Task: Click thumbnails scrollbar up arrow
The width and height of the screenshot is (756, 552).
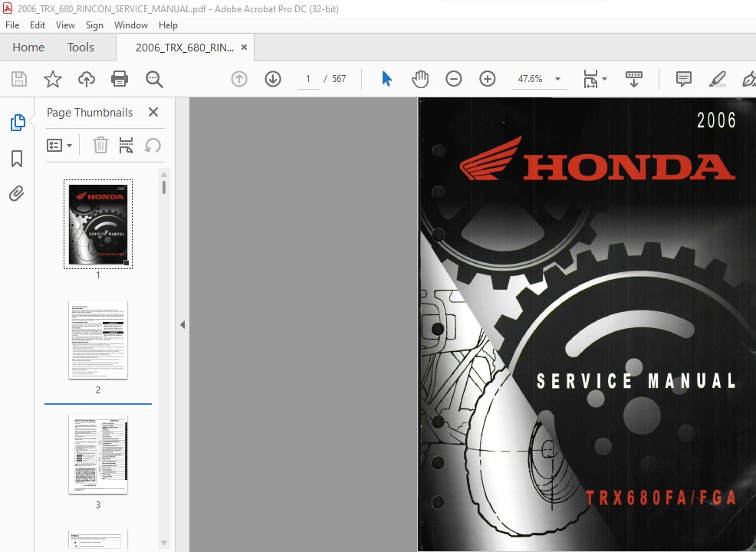Action: pos(164,175)
